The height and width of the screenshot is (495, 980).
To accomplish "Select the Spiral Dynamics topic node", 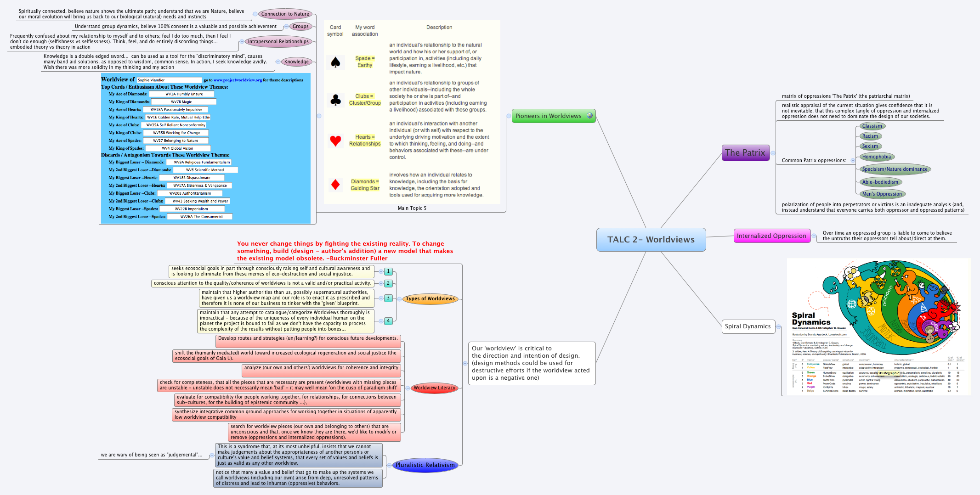I will point(748,326).
